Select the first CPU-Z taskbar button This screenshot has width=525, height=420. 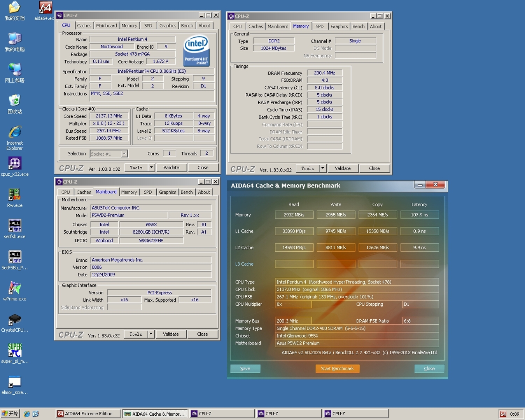coord(222,414)
